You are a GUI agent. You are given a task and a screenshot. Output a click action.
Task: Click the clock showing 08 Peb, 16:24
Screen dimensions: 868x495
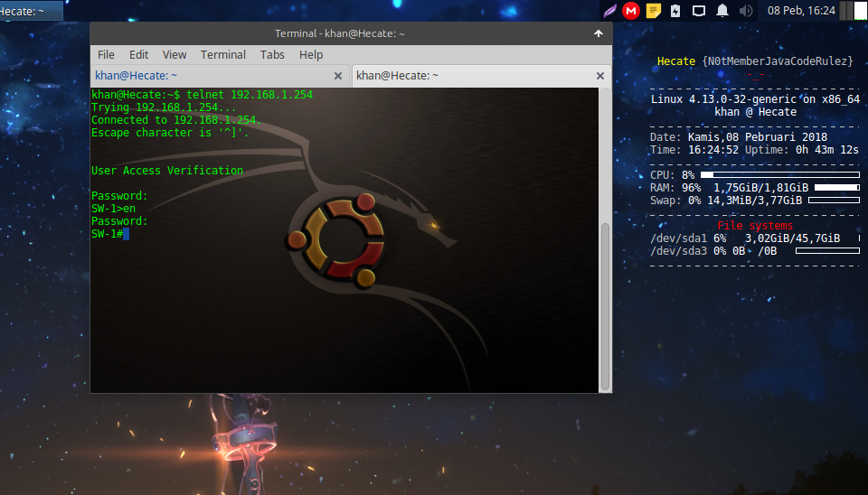click(x=801, y=11)
